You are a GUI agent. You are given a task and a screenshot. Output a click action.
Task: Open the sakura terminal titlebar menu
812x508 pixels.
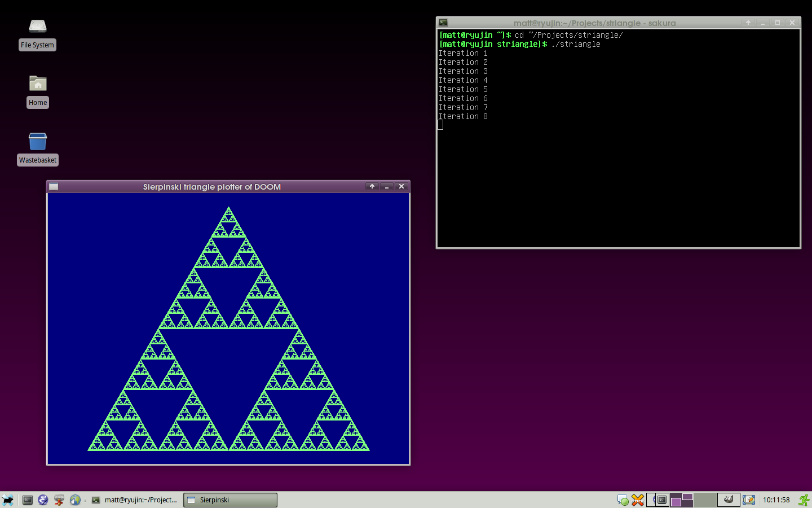pyautogui.click(x=443, y=23)
